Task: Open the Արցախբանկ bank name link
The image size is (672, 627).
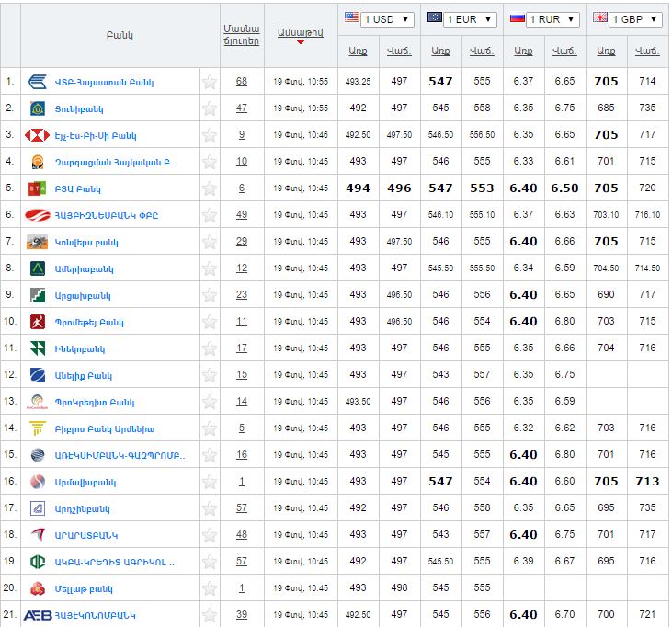Action: [x=84, y=295]
